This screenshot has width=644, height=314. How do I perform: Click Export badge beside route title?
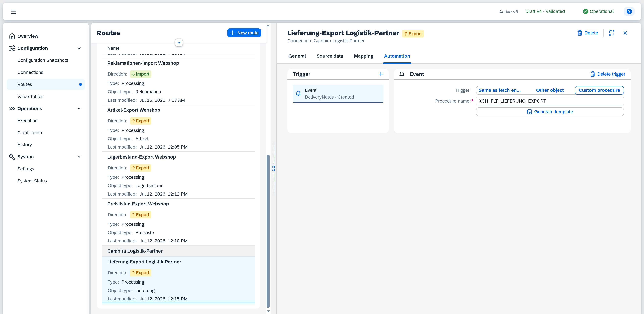point(413,34)
